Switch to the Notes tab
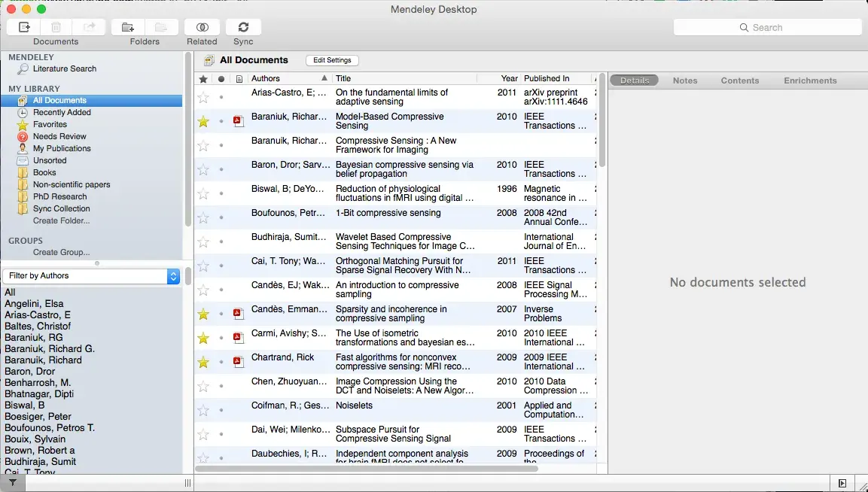Image resolution: width=868 pixels, height=492 pixels. [684, 80]
